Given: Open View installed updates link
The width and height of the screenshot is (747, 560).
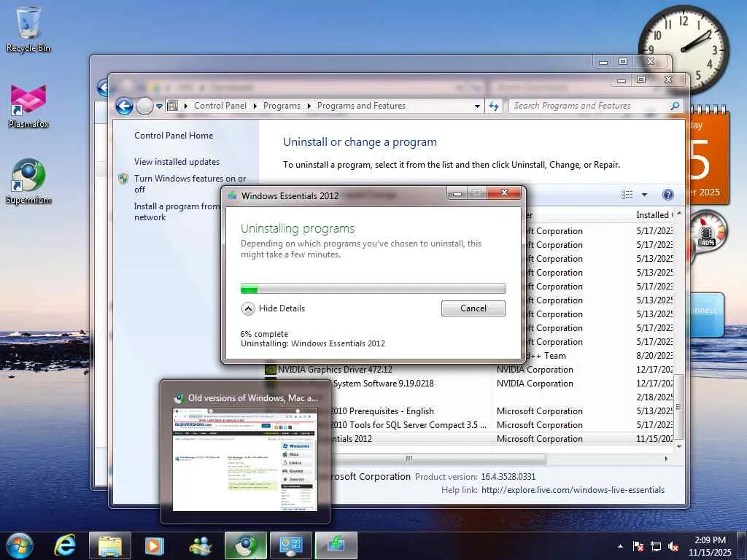Looking at the screenshot, I should click(177, 161).
